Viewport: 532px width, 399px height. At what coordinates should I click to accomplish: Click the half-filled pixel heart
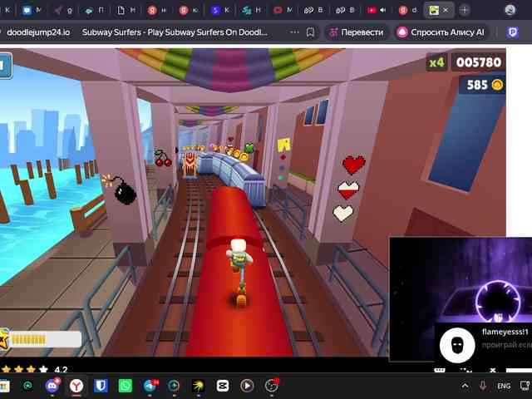[348, 190]
